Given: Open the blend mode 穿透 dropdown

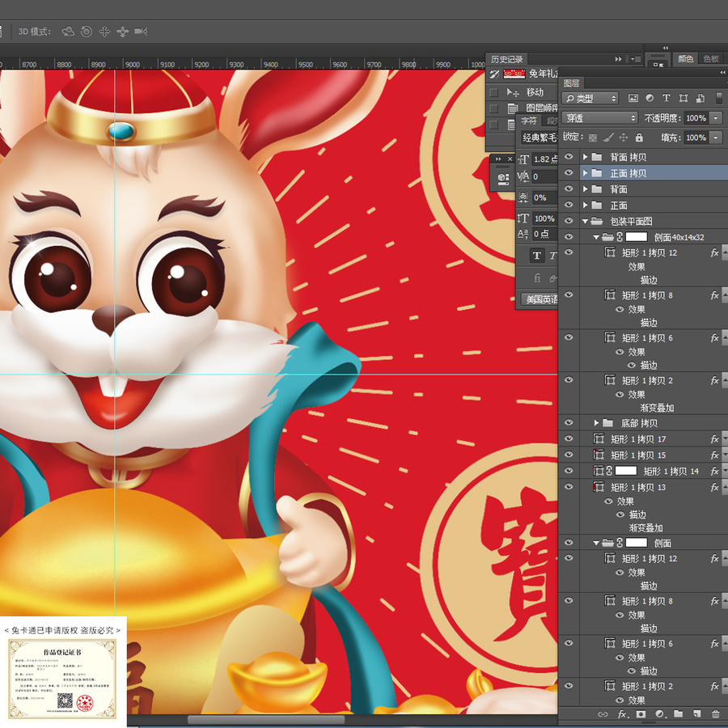Looking at the screenshot, I should (x=600, y=118).
